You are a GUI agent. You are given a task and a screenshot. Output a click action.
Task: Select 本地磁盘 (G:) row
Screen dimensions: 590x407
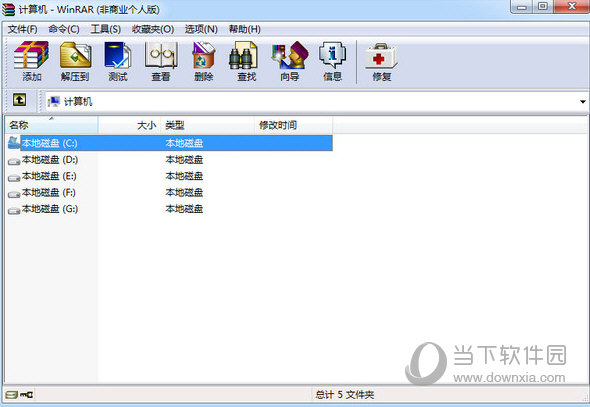click(169, 209)
